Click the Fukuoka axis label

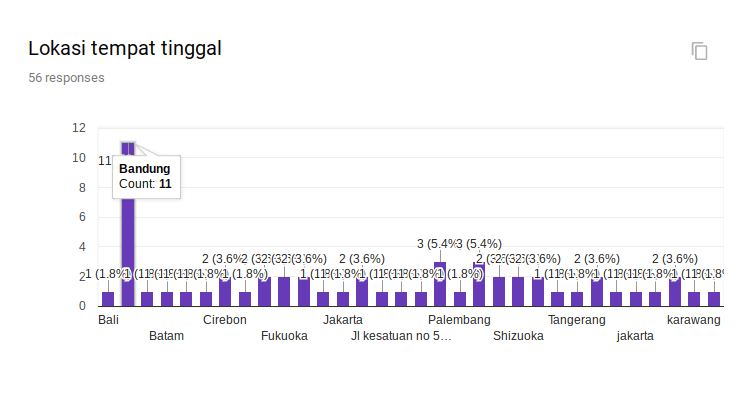(284, 336)
